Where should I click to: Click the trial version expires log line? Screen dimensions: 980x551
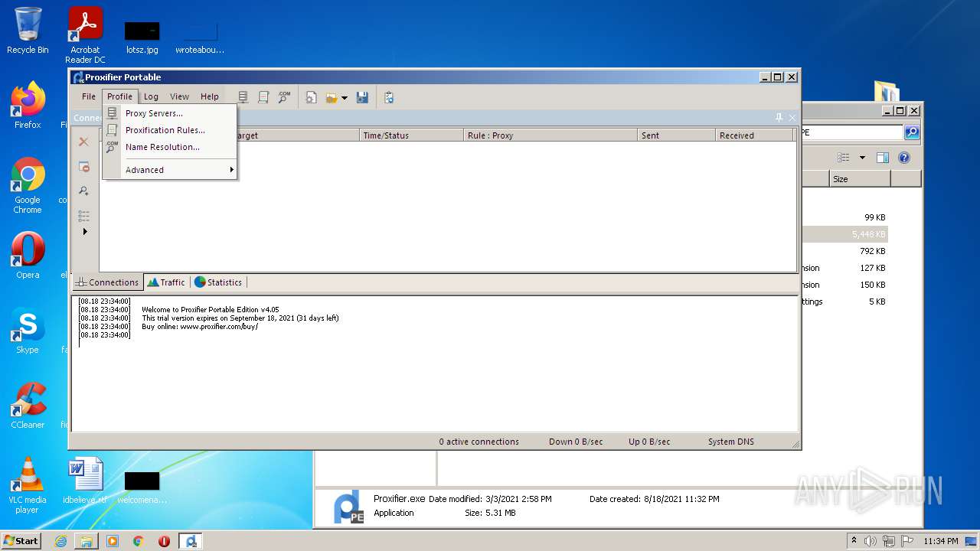[x=240, y=318]
